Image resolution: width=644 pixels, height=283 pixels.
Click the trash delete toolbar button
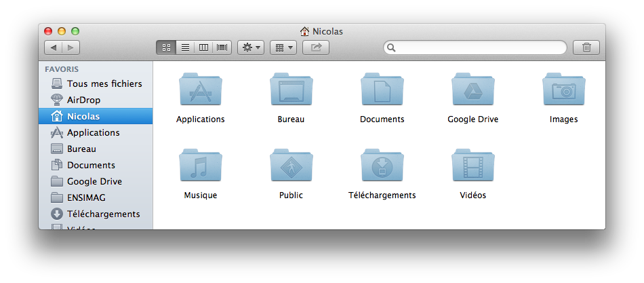pyautogui.click(x=586, y=48)
